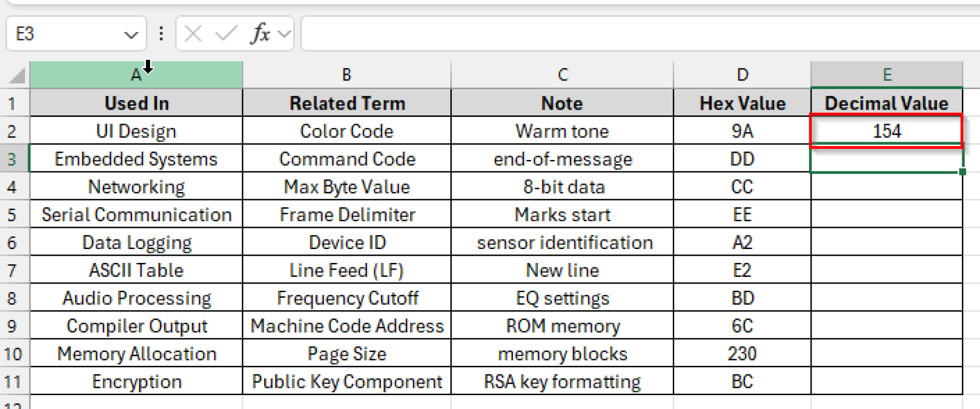Click the Decimal Value header cell

(x=886, y=102)
